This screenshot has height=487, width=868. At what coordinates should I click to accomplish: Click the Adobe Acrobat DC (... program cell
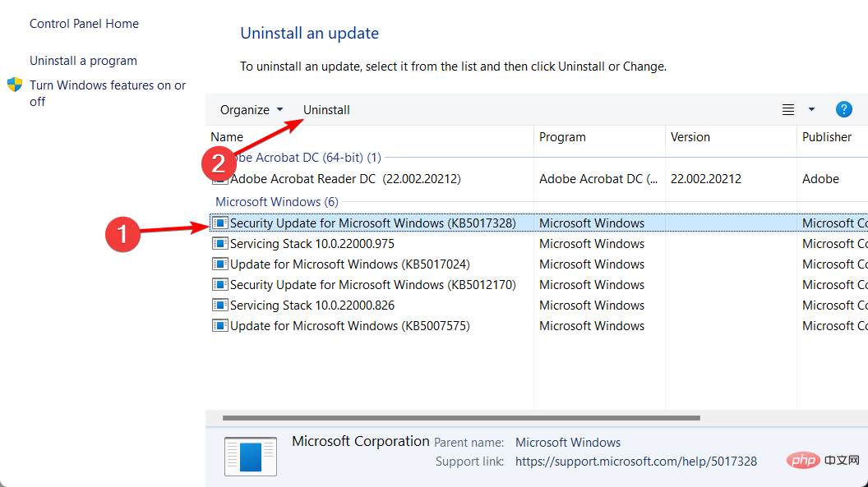point(598,178)
